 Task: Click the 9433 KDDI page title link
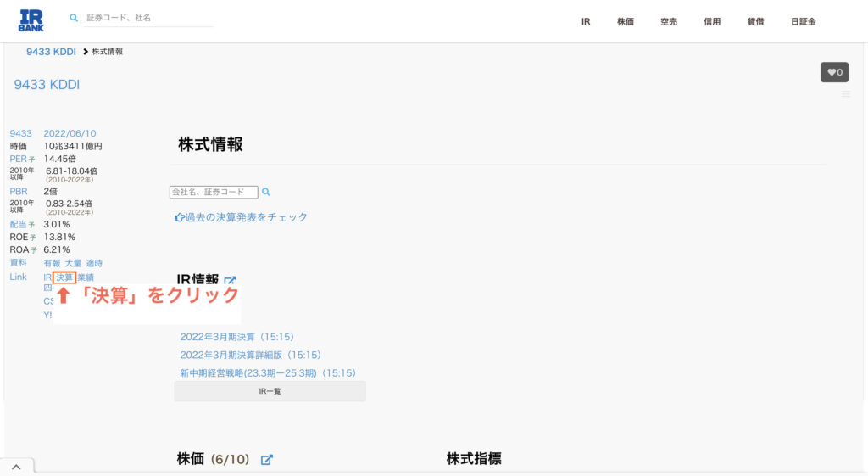(x=47, y=84)
